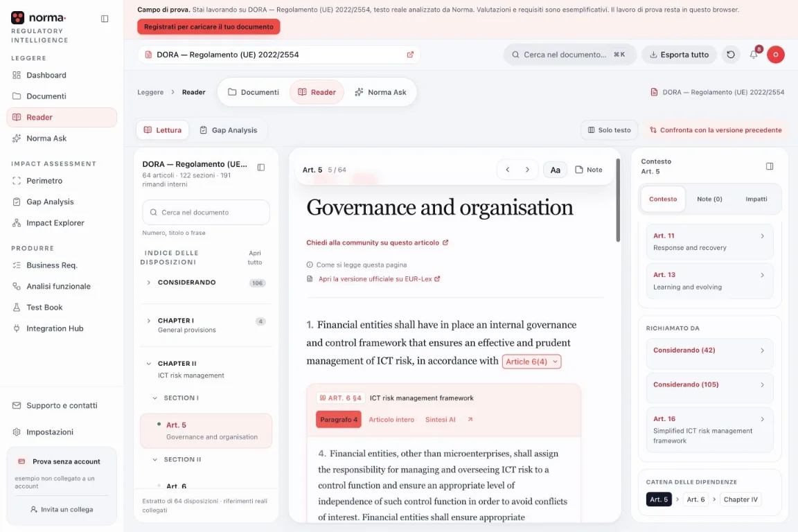Click the Cerca nel documento index field
Viewport: 798px width, 532px height.
coord(206,212)
